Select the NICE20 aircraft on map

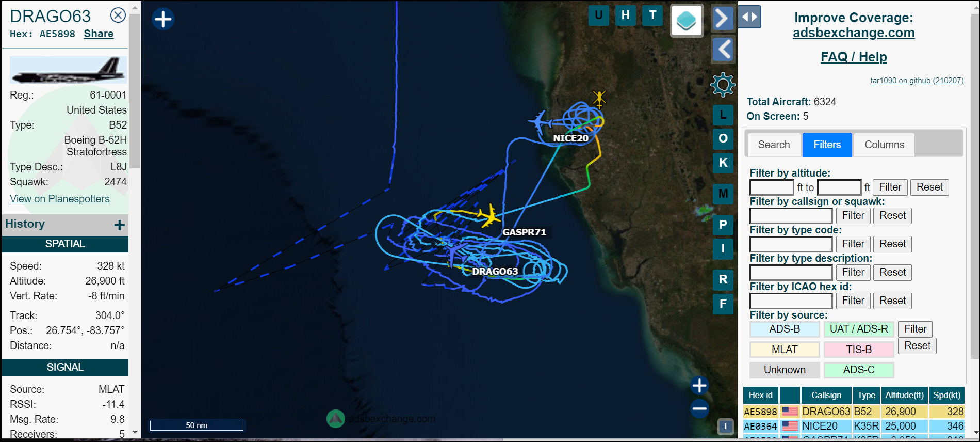pos(540,122)
